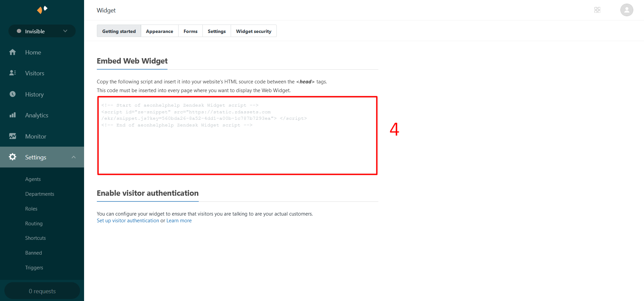Screen dimensions: 644x301
Task: Open the products grid icon
Action: [x=597, y=10]
